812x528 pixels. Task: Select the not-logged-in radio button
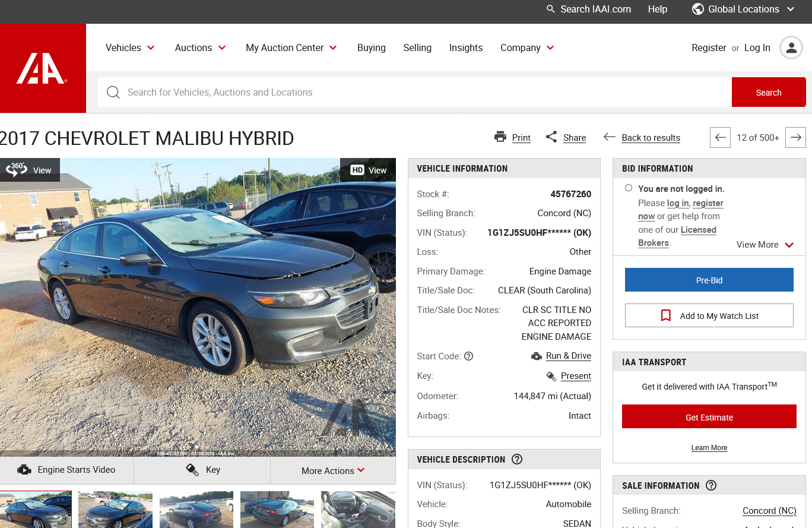click(629, 188)
